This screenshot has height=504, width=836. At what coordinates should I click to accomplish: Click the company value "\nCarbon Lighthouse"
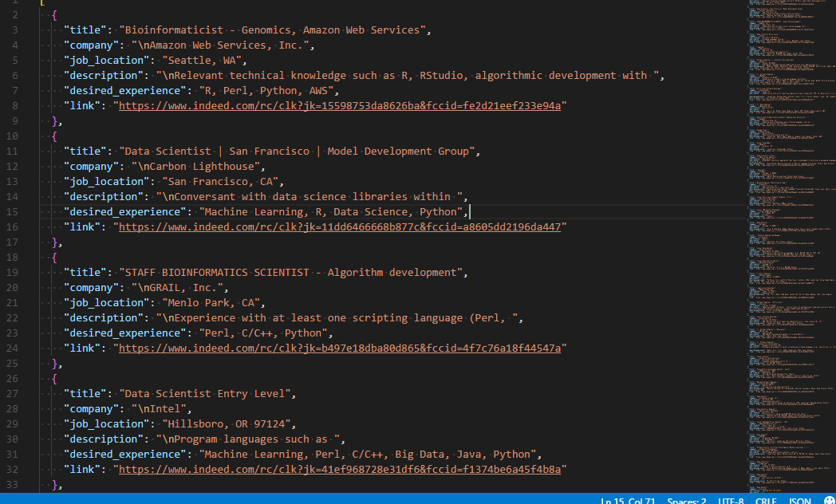point(195,166)
